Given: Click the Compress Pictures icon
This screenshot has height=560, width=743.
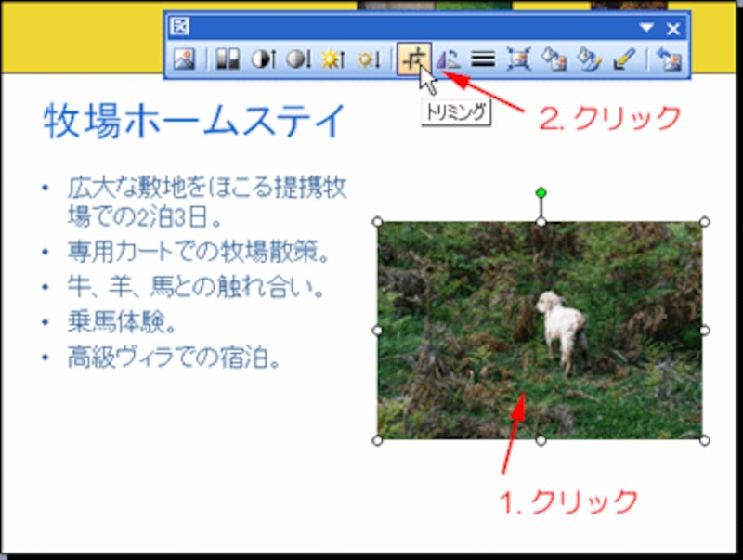Looking at the screenshot, I should tap(518, 59).
